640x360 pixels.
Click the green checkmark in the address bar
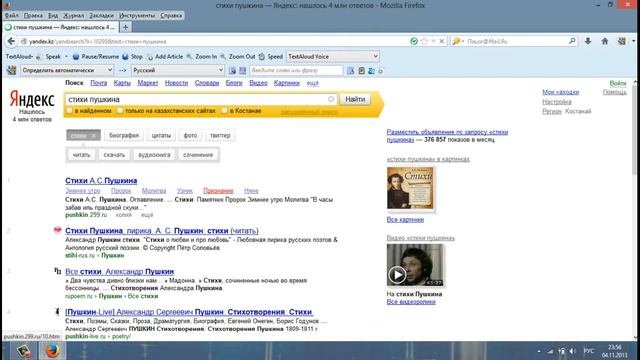coord(414,41)
